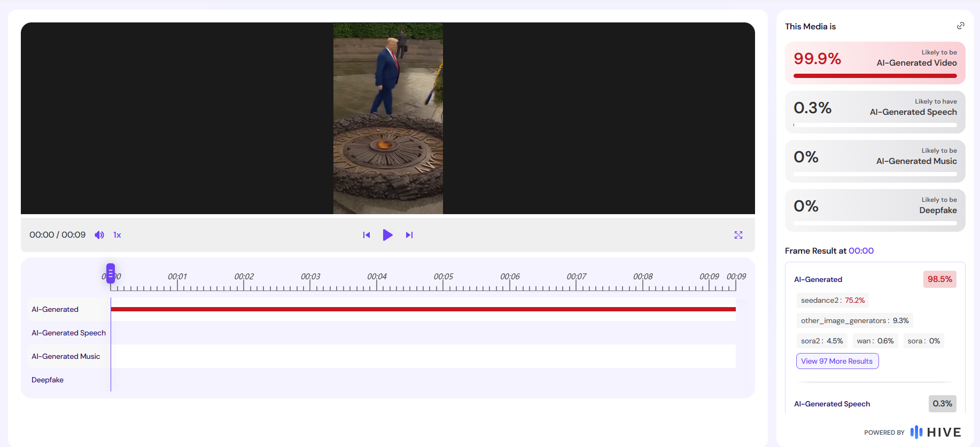Click the wan 0.6% chip
The width and height of the screenshot is (980, 447).
click(x=875, y=341)
